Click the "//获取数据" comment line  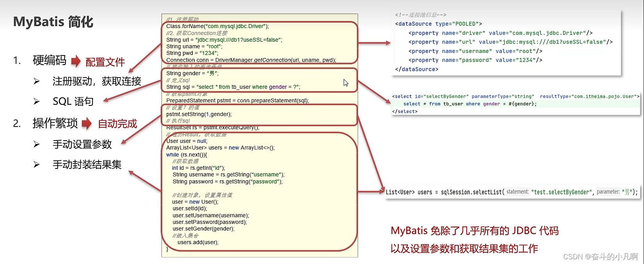tap(186, 161)
